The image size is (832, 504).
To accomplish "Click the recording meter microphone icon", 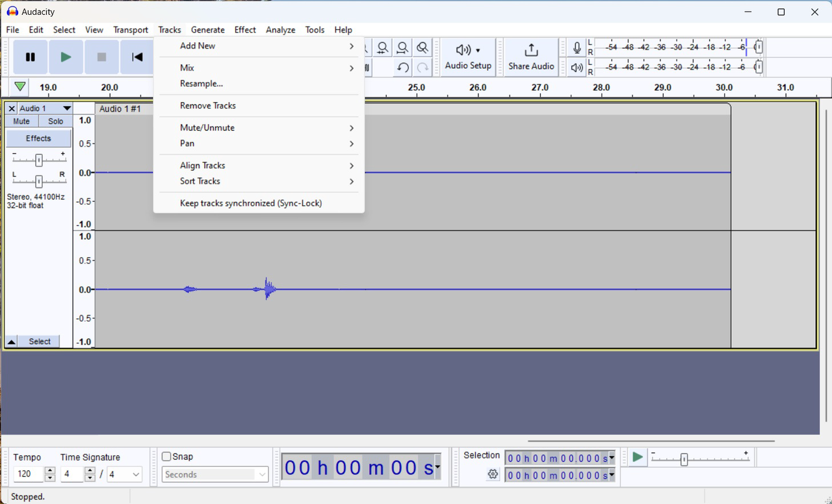I will [577, 47].
